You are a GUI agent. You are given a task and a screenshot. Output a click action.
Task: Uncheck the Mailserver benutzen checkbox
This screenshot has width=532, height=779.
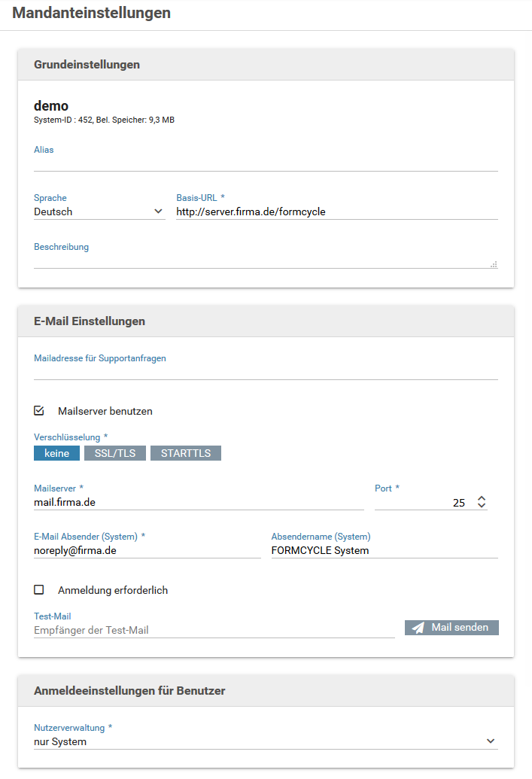tap(38, 410)
